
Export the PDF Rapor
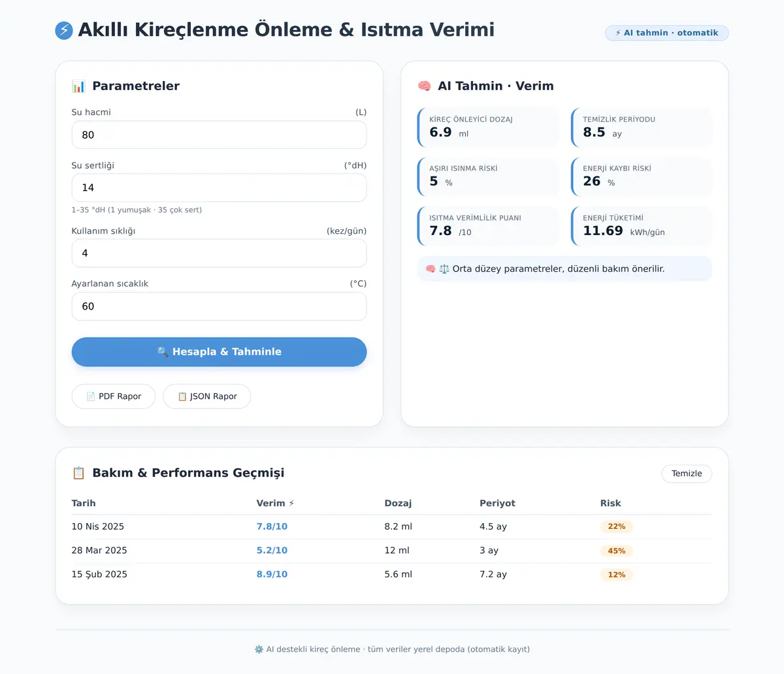114,396
